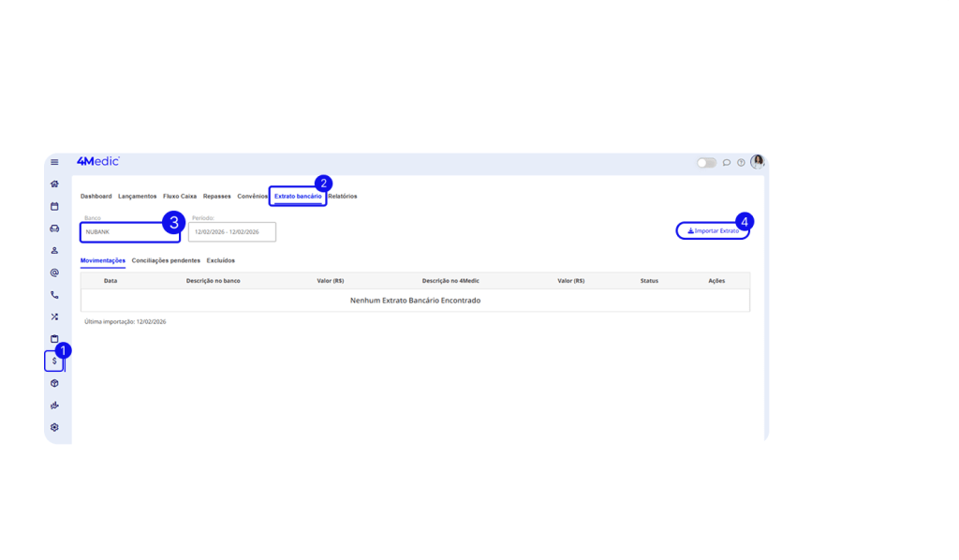This screenshot has height=560, width=959.
Task: Open the Relatórios tab
Action: point(343,197)
